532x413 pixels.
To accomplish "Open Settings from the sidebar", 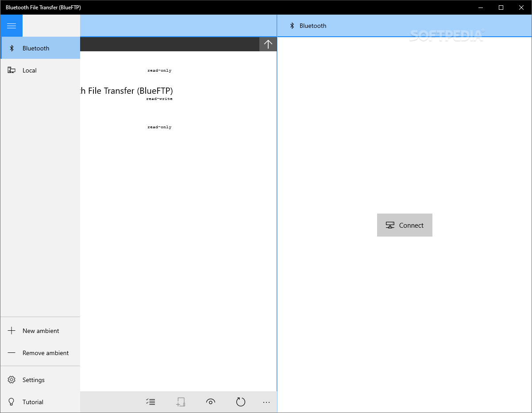I will coord(40,380).
